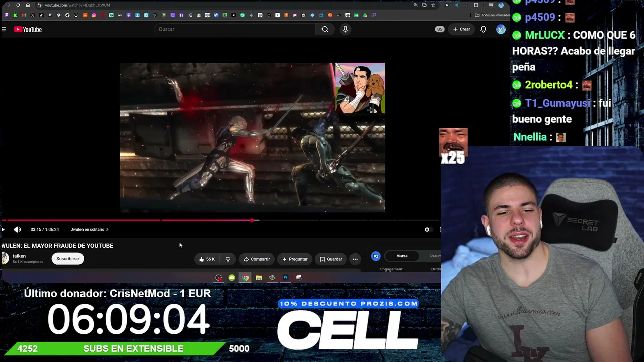This screenshot has width=644, height=362.
Task: Mute the video volume
Action: coord(18,229)
